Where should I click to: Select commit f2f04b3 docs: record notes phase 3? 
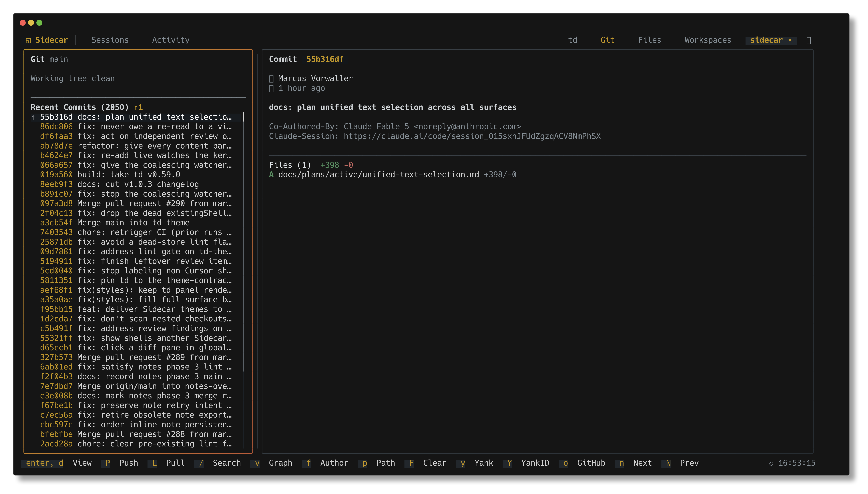pyautogui.click(x=136, y=376)
